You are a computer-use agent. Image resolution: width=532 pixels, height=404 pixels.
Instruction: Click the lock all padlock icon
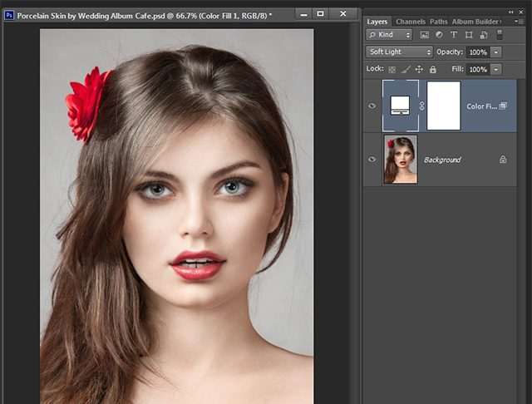(x=432, y=69)
